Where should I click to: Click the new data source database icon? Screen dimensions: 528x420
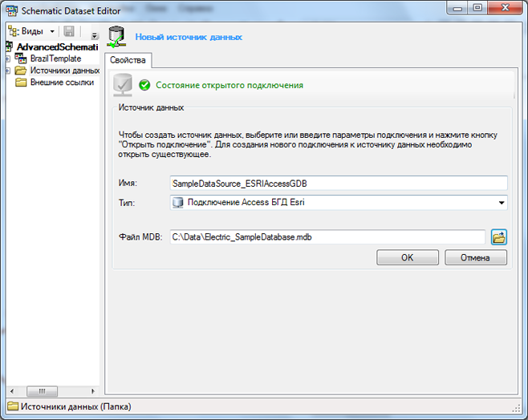[116, 37]
